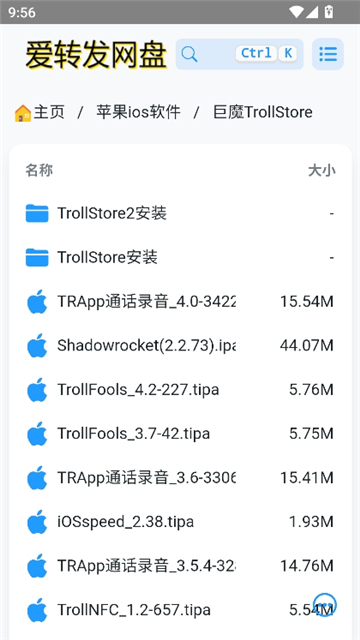The height and width of the screenshot is (640, 360).
Task: Click Apple icon beside iOSspeed_2.38.tipa
Action: click(37, 522)
